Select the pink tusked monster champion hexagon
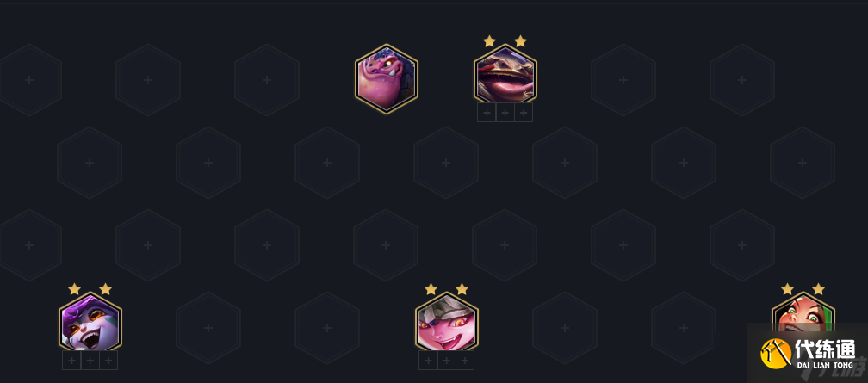 coord(387,79)
